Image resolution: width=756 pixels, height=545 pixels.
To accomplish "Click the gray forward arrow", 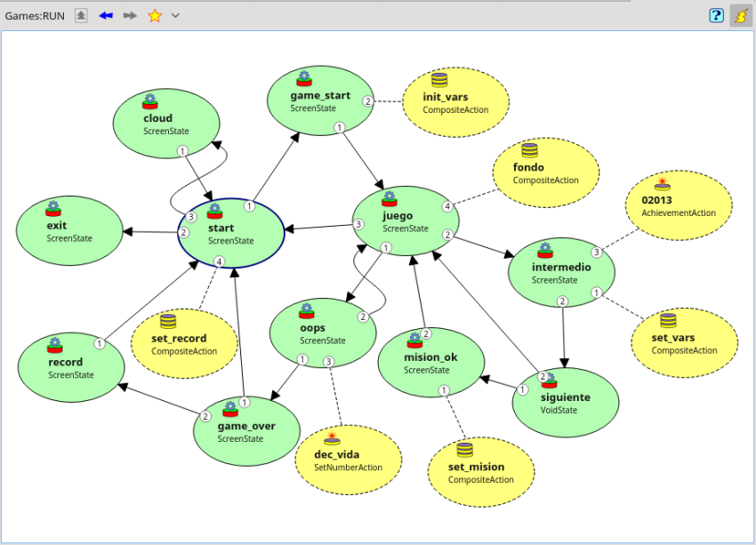I will [x=130, y=15].
